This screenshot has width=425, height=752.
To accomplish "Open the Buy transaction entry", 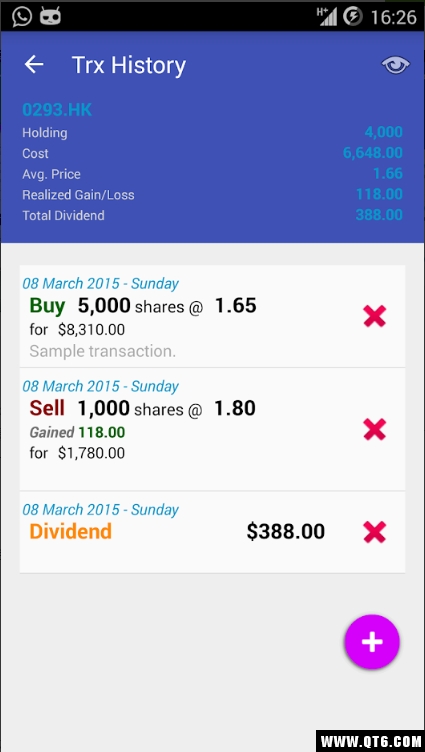I will (212, 317).
